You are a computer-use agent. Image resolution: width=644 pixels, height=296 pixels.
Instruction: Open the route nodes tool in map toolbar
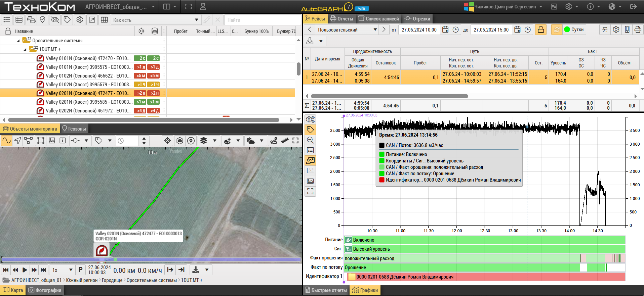[29, 141]
